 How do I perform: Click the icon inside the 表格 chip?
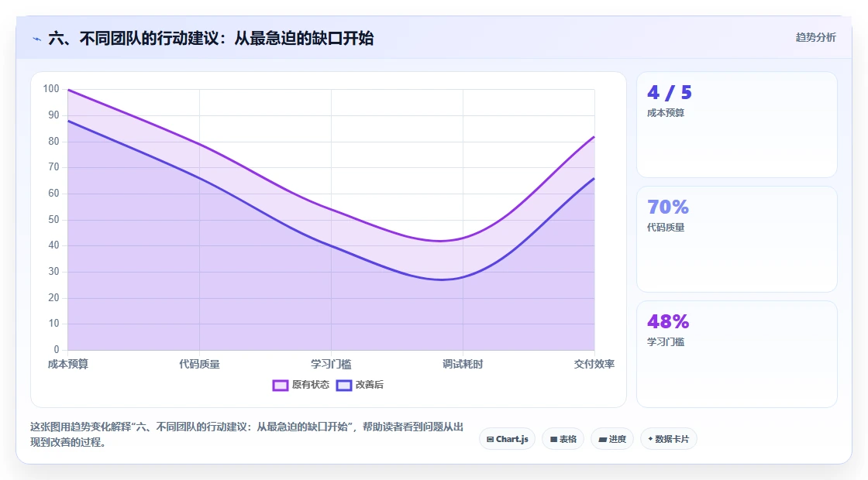click(x=553, y=440)
